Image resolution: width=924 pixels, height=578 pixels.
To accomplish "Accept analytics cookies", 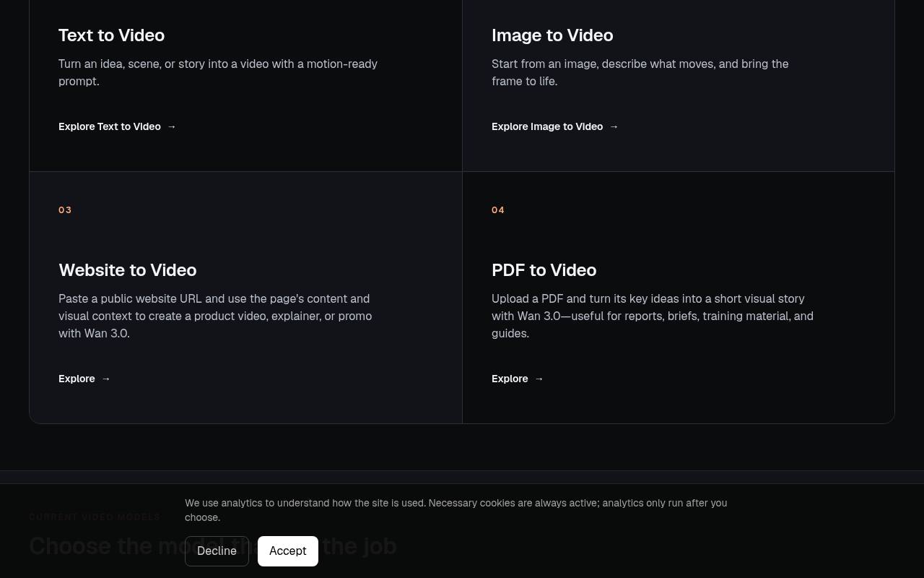I will click(x=288, y=551).
